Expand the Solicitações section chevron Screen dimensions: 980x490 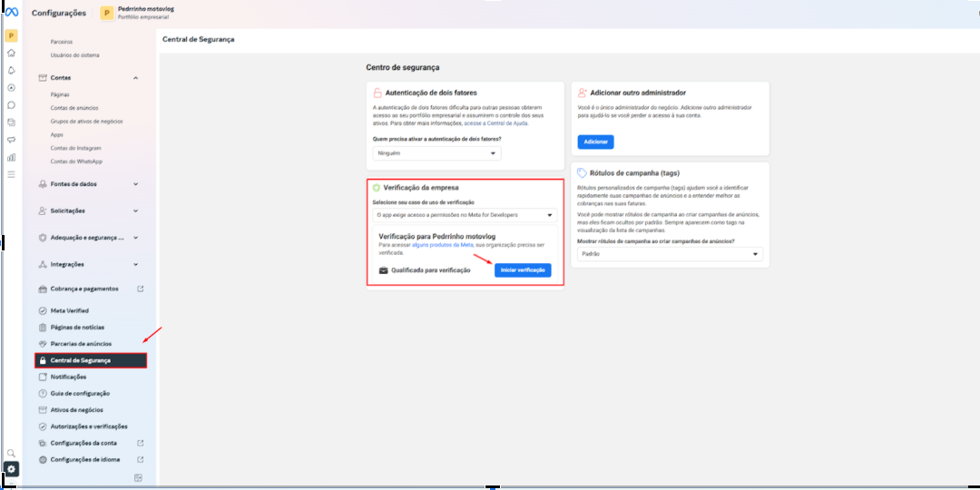point(135,211)
